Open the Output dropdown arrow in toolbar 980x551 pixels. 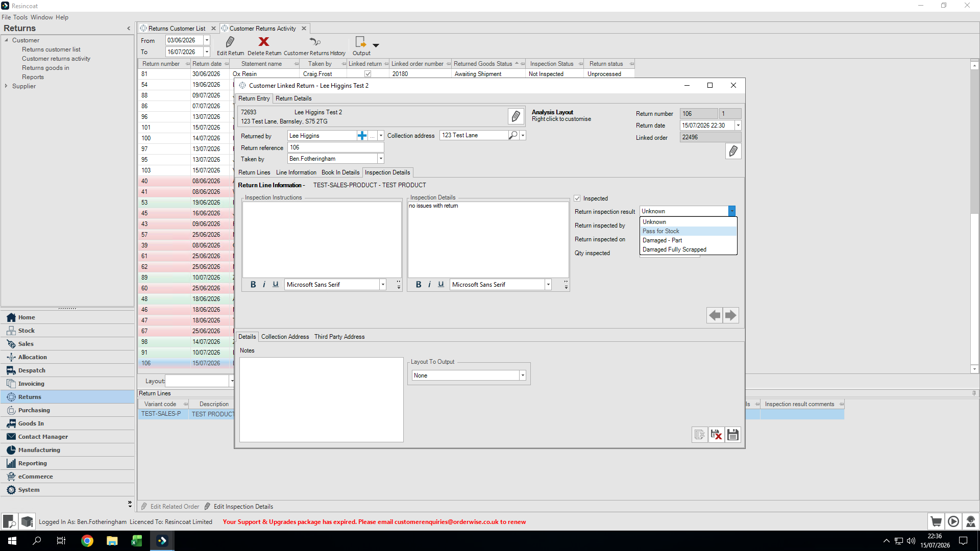coord(376,45)
